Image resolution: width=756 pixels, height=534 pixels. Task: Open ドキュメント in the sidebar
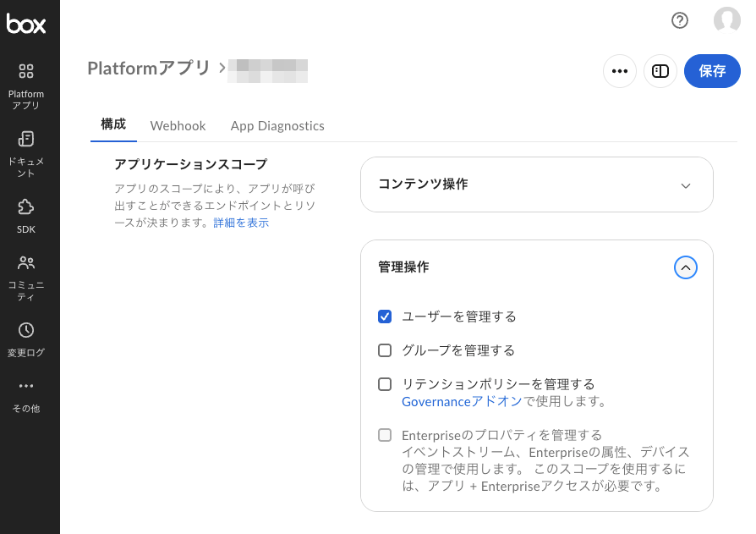coord(26,154)
